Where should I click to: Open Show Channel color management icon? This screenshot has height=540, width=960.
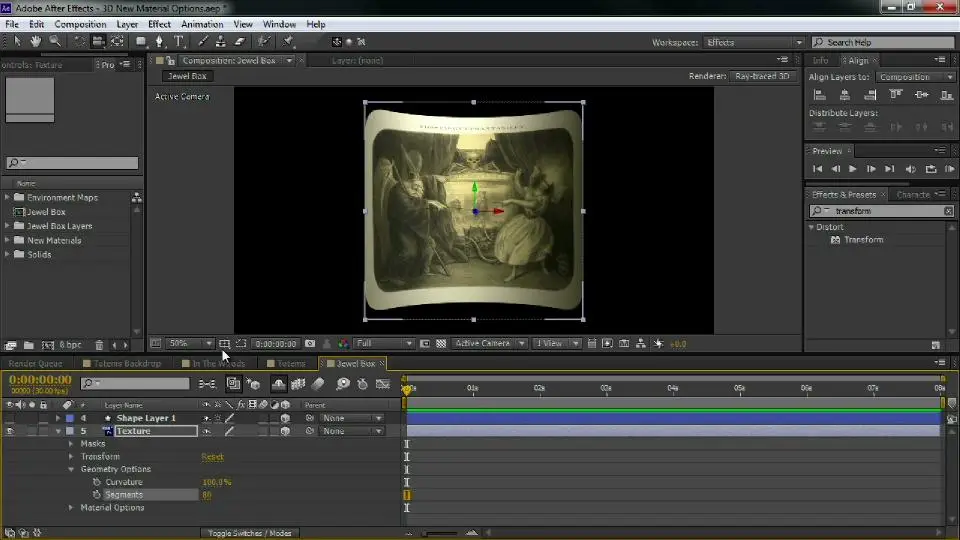(343, 344)
